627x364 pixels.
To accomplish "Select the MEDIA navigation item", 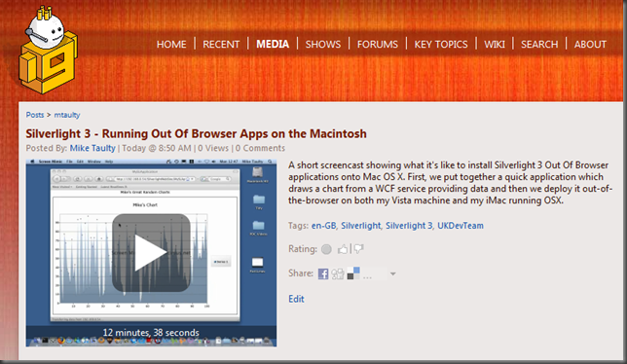I will pos(273,44).
